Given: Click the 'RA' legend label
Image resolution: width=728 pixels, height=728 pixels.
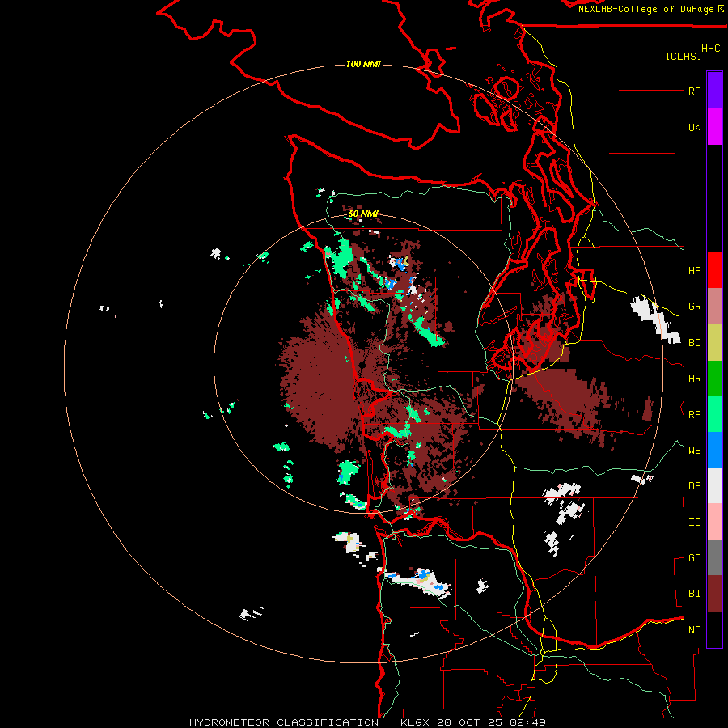Looking at the screenshot, I should (694, 415).
